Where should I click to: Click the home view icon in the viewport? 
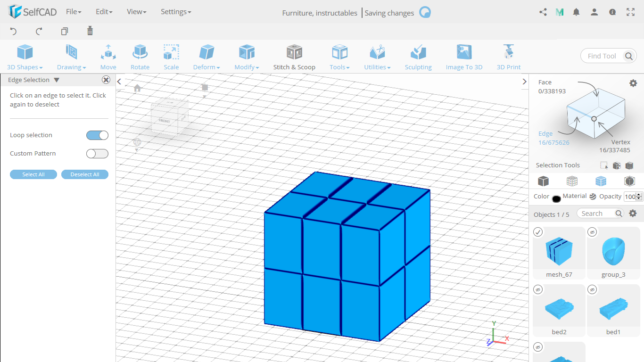137,88
